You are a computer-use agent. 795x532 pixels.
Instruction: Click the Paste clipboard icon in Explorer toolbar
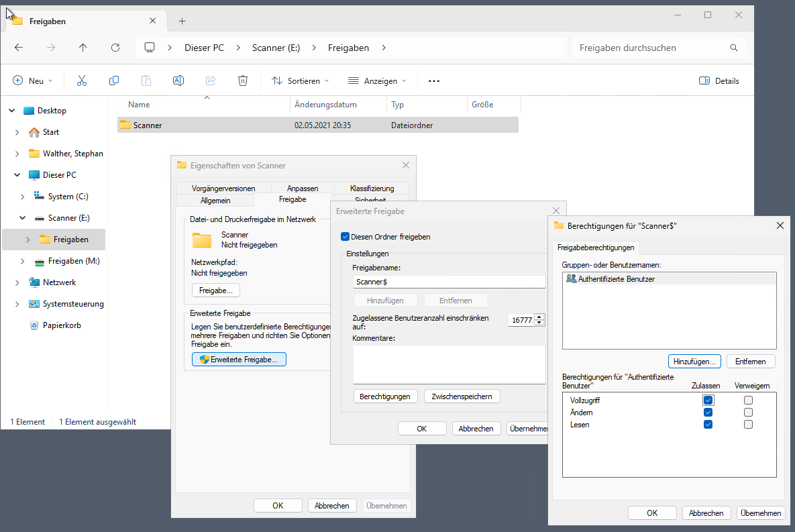point(146,81)
